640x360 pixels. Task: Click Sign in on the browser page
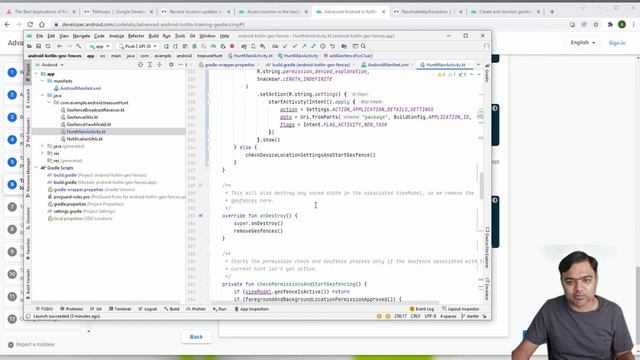point(617,42)
